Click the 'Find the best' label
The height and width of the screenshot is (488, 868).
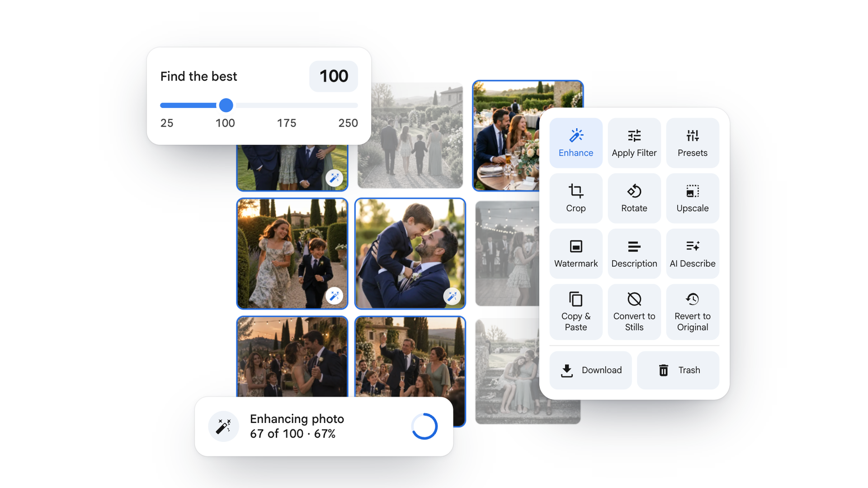(198, 76)
